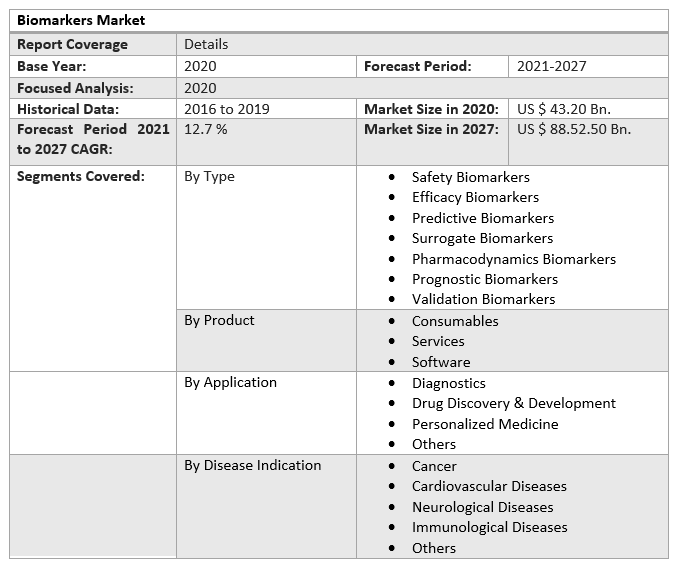The width and height of the screenshot is (678, 572).
Task: Select the Cardiovascular Diseases list item
Action: click(x=489, y=486)
